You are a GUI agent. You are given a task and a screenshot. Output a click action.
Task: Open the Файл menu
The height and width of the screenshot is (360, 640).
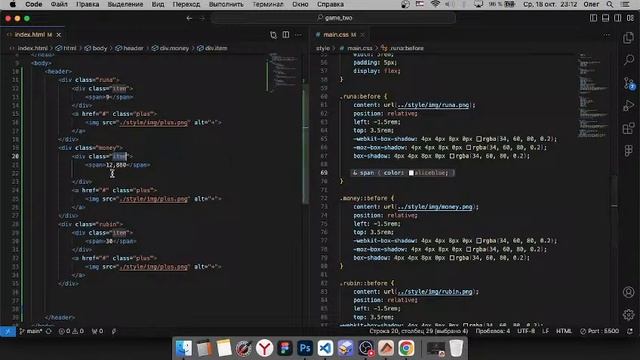tap(59, 4)
